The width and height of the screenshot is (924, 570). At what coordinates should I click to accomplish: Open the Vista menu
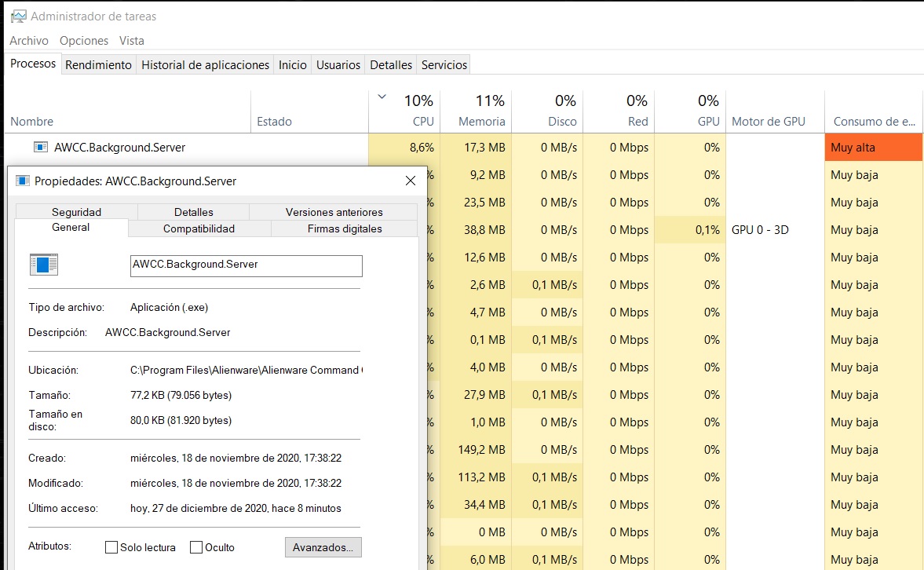tap(131, 41)
